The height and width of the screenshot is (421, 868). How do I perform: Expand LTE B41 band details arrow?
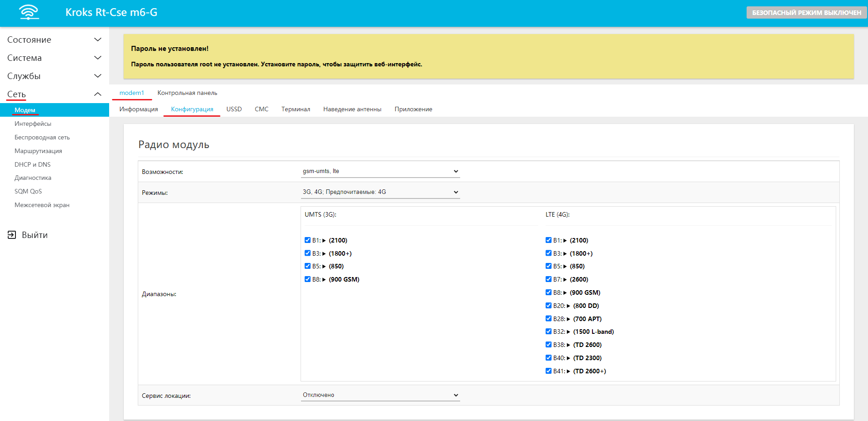pos(568,371)
